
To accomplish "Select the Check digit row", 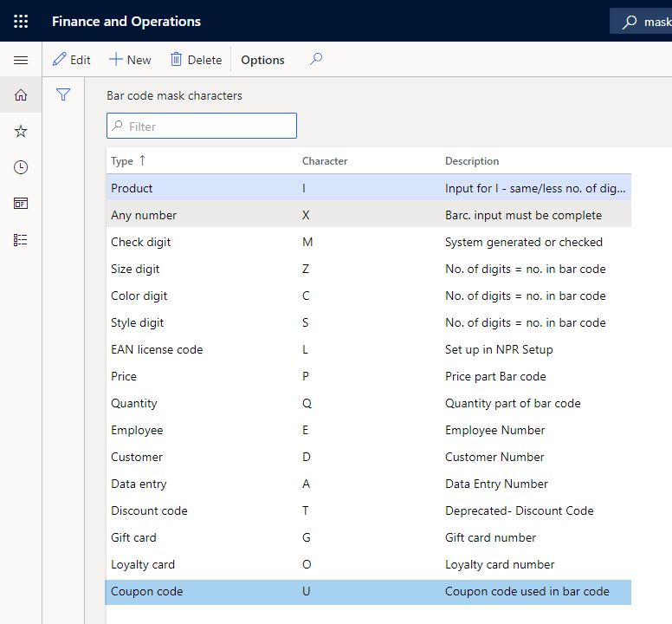I will [x=369, y=242].
